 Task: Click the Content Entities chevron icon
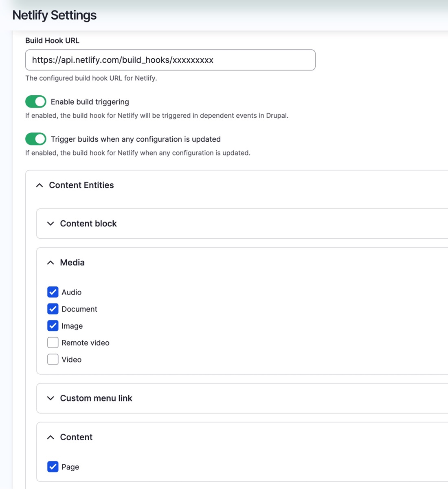(39, 185)
